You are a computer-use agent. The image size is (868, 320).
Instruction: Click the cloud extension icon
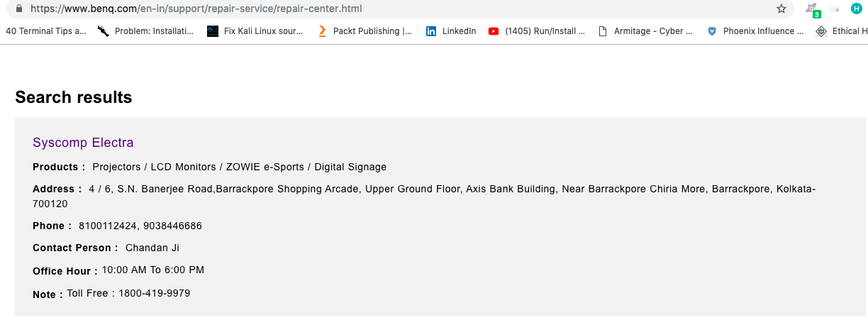[x=834, y=9]
